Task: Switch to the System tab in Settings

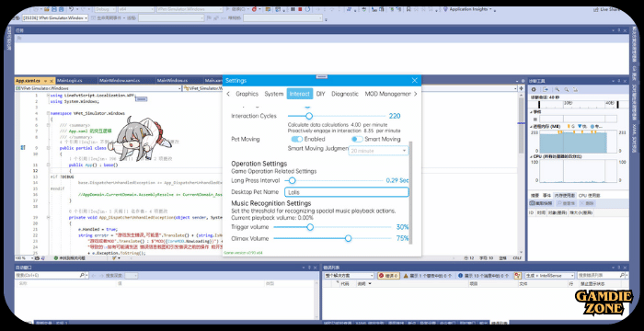Action: 274,94
